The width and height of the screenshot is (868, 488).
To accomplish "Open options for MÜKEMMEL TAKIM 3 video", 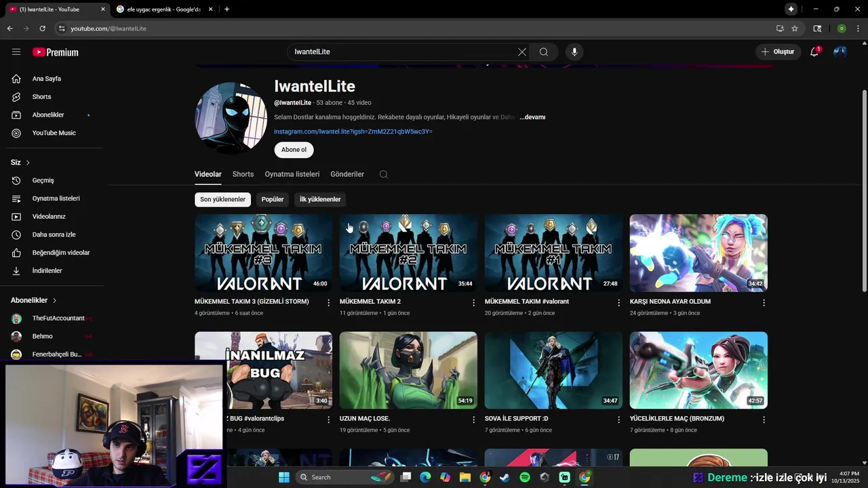I will [x=329, y=302].
